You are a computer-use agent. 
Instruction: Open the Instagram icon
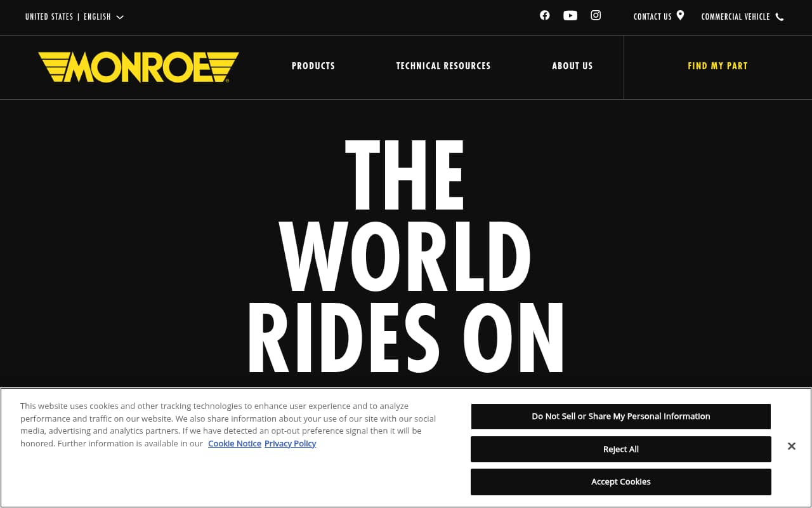pos(595,15)
